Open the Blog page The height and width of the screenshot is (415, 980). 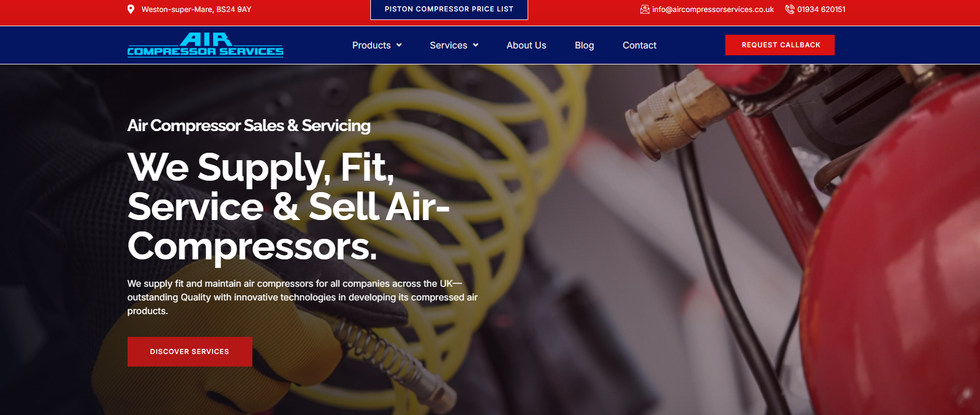click(x=585, y=45)
